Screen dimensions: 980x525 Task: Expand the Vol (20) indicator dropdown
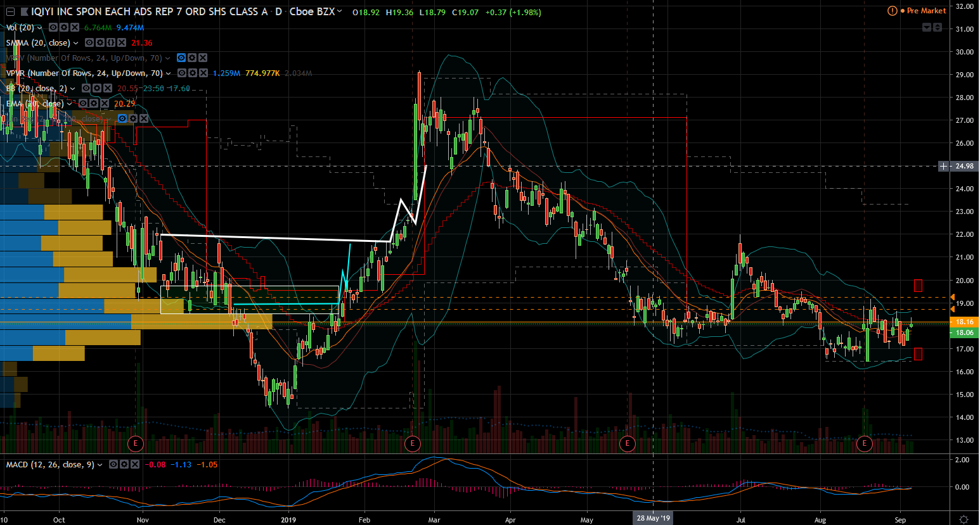[x=40, y=28]
